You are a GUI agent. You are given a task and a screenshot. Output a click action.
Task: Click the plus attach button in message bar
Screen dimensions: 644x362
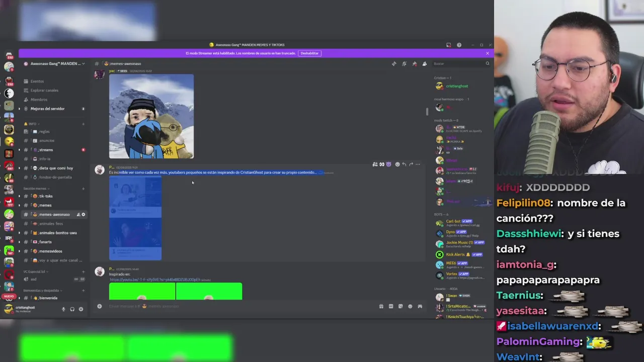100,306
